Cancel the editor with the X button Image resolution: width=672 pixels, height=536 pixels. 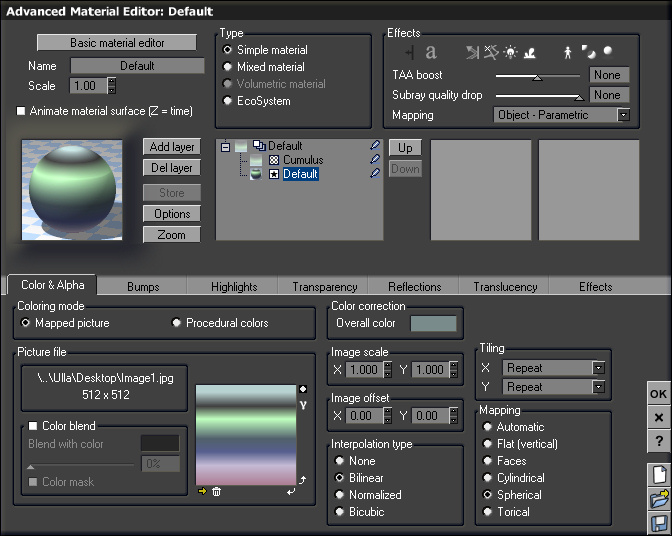click(658, 417)
